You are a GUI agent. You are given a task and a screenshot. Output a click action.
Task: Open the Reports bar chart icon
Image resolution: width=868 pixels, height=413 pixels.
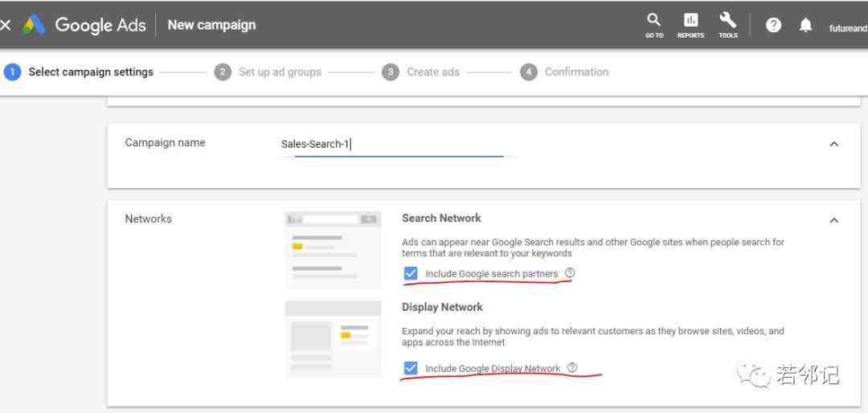tap(690, 26)
